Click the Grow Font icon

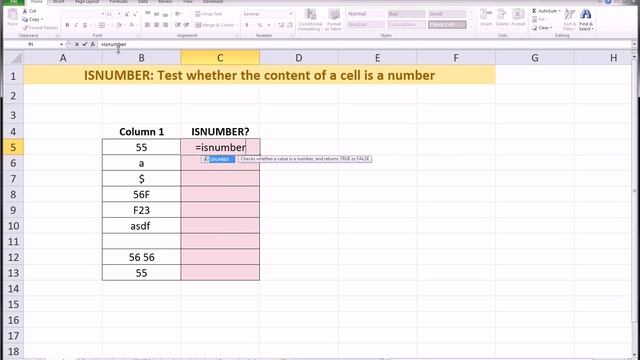click(x=127, y=14)
